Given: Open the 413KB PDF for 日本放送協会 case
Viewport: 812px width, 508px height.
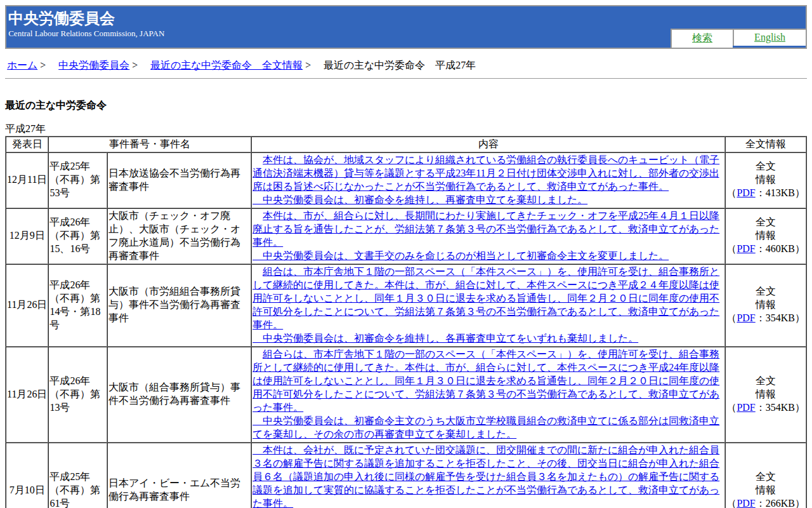Looking at the screenshot, I should click(745, 193).
